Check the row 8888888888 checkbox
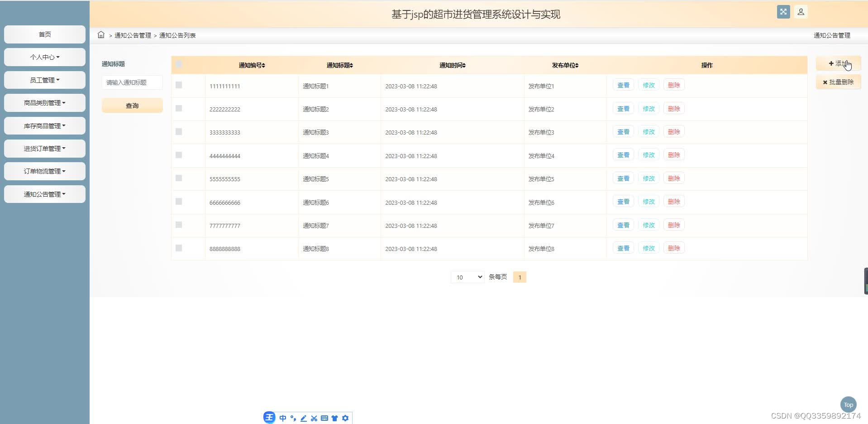The image size is (868, 424). pyautogui.click(x=179, y=248)
